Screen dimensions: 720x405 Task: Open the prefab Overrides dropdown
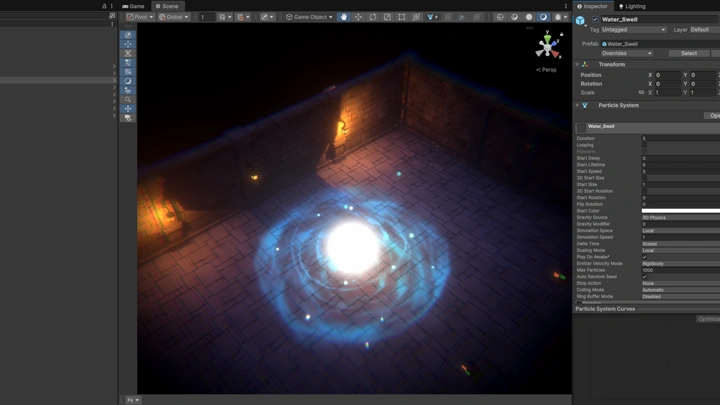coord(626,53)
